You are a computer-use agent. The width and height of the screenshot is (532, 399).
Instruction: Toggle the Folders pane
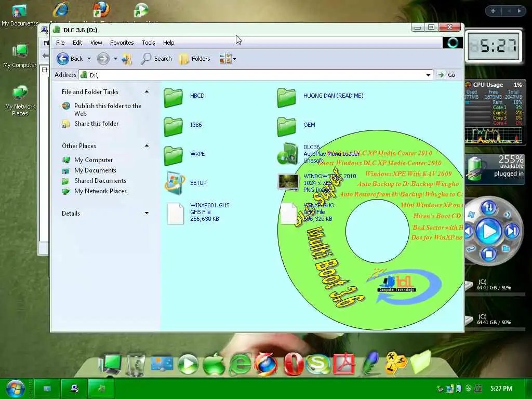195,59
